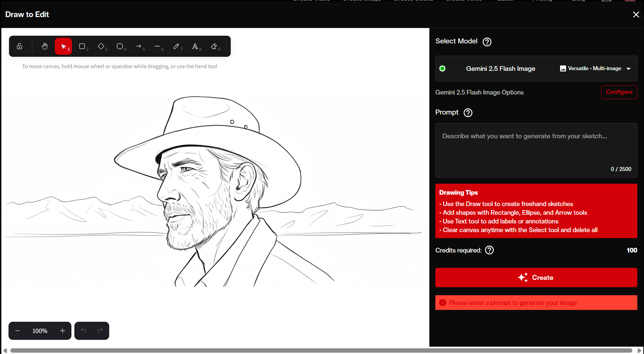This screenshot has height=354, width=644.
Task: Select the Gemini 2.5 Flash Image radio button
Action: [x=442, y=68]
